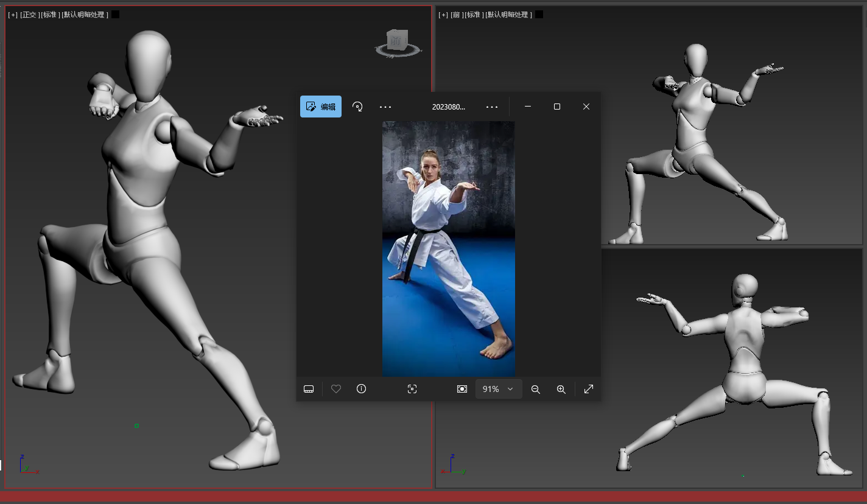867x504 pixels.
Task: Select the mannequin head in the 正交 viewport
Action: pyautogui.click(x=148, y=66)
